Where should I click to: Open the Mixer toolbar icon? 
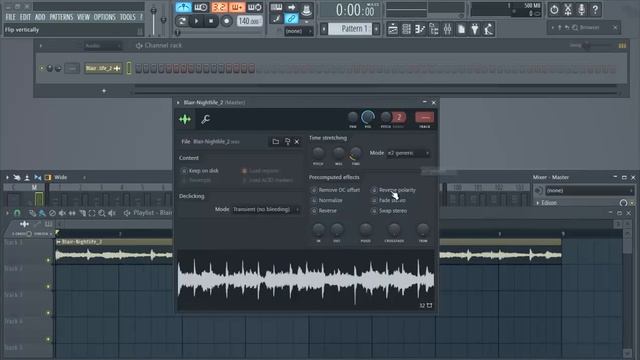tap(447, 29)
